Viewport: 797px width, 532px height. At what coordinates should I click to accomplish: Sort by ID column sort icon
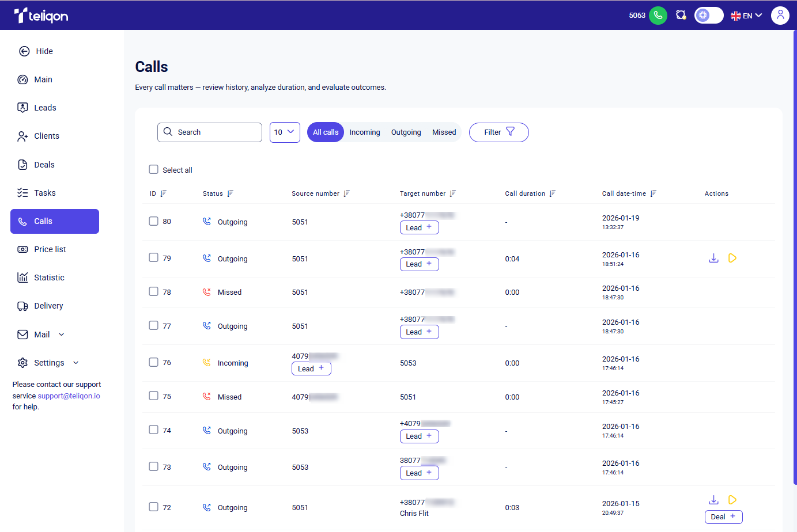point(163,194)
